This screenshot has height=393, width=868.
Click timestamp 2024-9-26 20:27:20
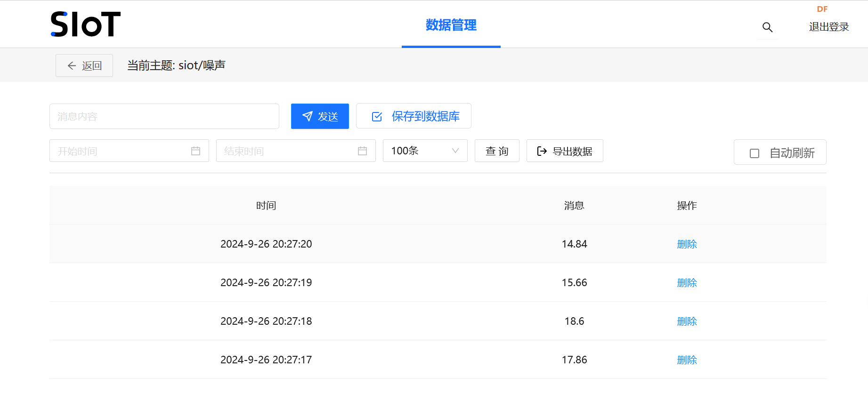(x=266, y=244)
